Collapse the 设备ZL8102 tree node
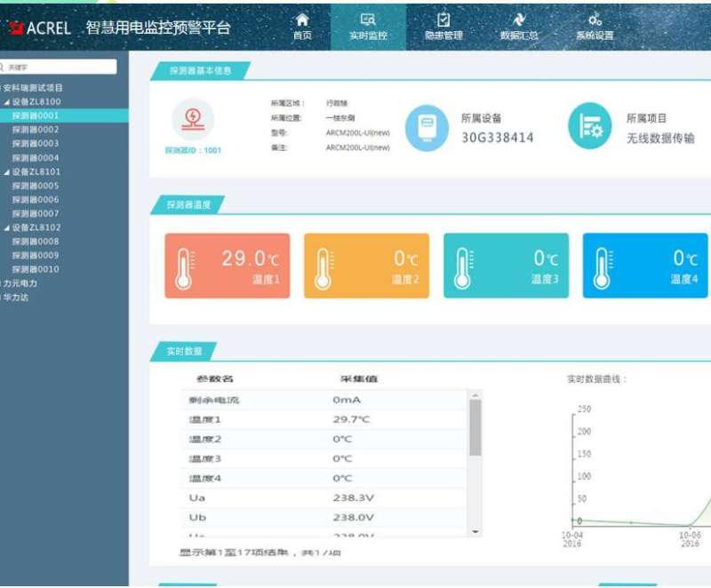The image size is (711, 588). tap(8, 227)
